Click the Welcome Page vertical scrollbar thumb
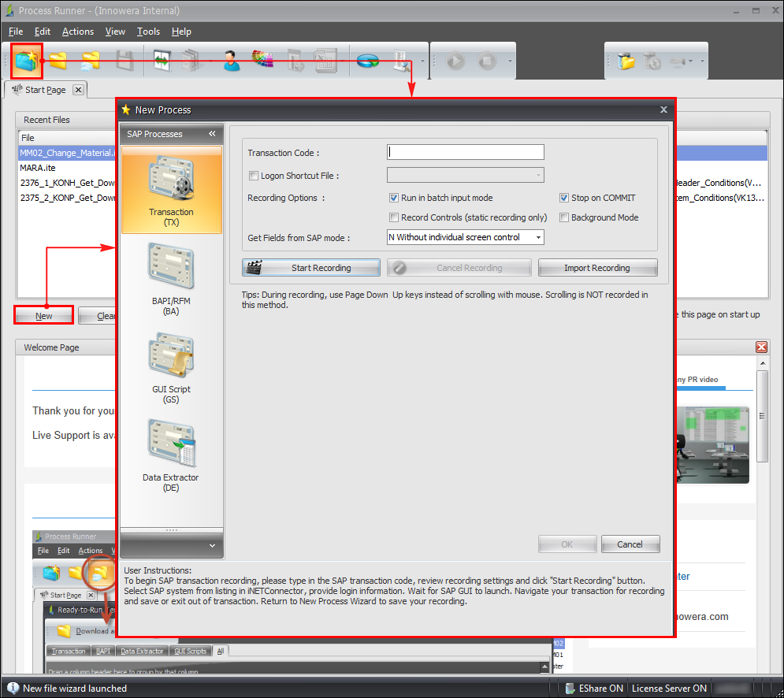This screenshot has width=784, height=698. coord(762,416)
